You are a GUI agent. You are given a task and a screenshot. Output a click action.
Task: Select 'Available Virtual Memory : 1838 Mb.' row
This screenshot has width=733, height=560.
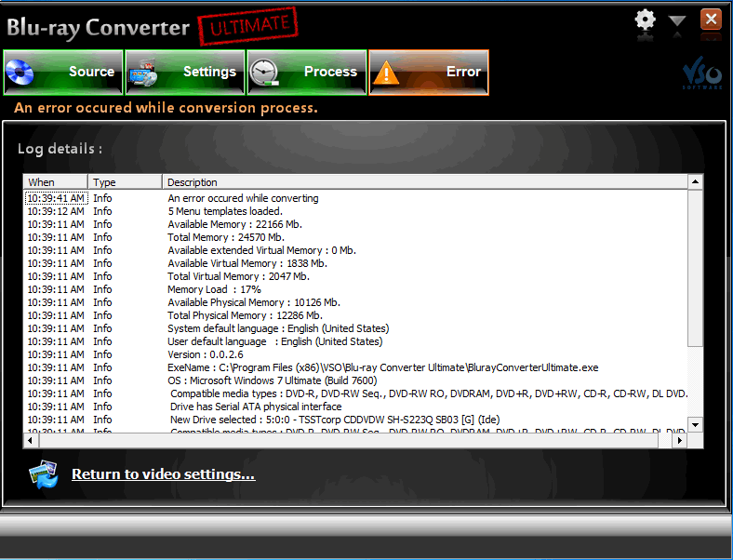click(355, 263)
